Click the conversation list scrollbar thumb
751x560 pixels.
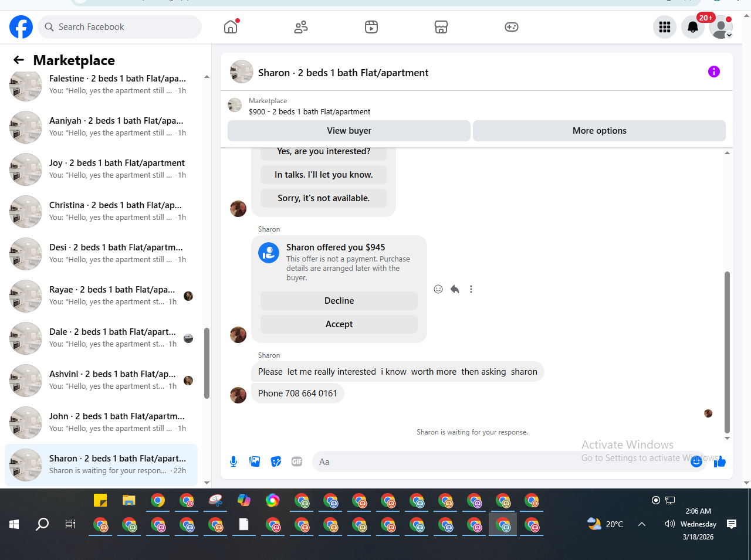207,364
